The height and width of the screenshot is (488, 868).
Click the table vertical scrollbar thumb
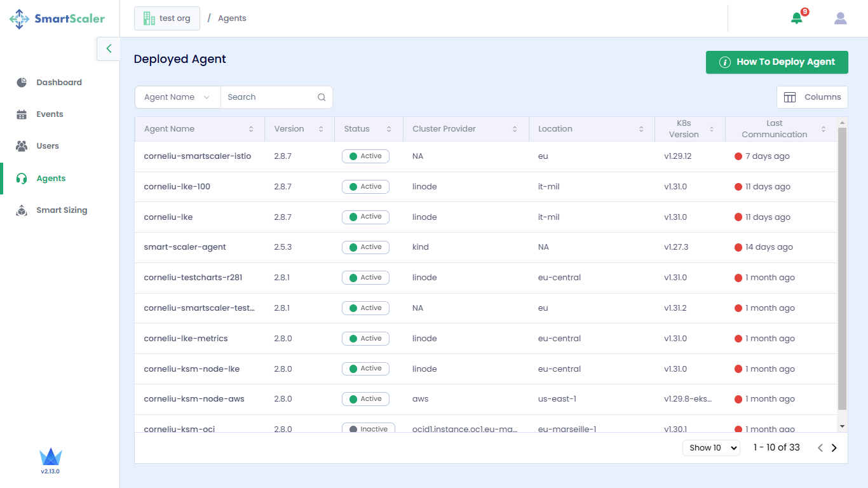click(x=843, y=269)
